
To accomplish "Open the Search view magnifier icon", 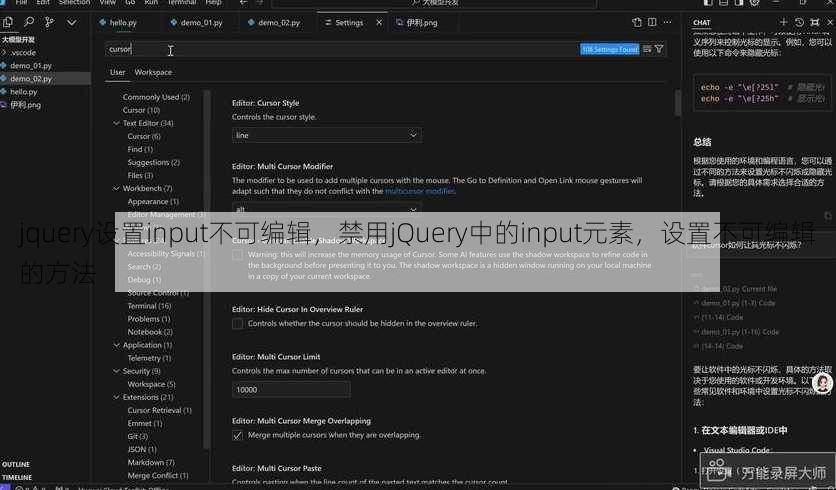I will tap(29, 22).
